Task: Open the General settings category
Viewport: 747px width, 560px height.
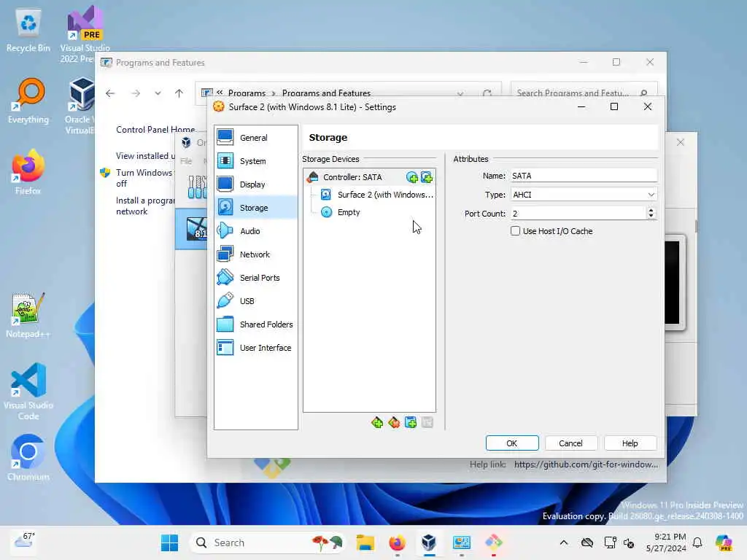Action: 256,138
